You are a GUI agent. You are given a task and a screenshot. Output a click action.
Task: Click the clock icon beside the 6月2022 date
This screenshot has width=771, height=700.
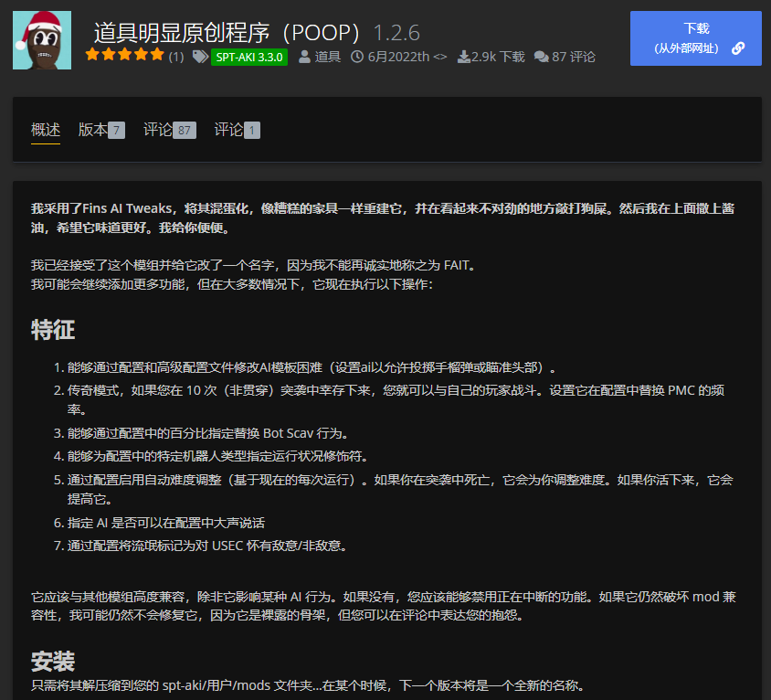[358, 55]
